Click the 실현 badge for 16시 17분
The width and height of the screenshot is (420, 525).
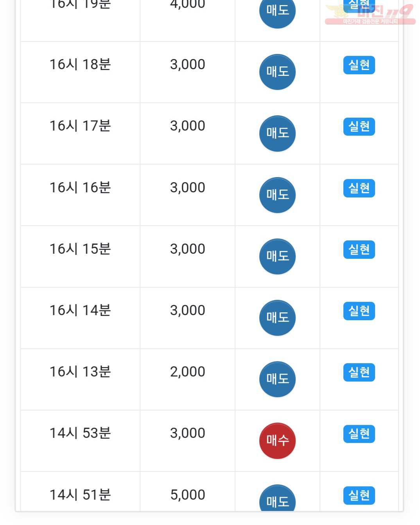click(x=359, y=127)
